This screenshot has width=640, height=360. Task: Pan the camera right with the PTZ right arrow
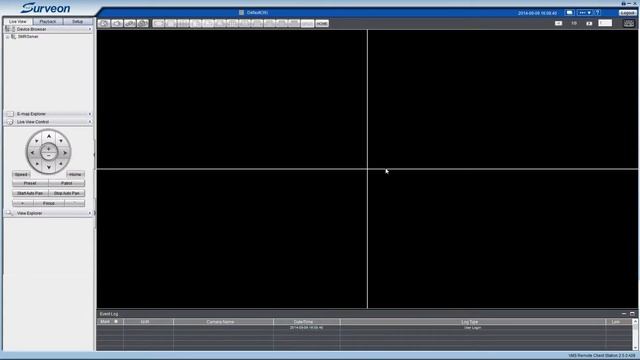tap(65, 152)
